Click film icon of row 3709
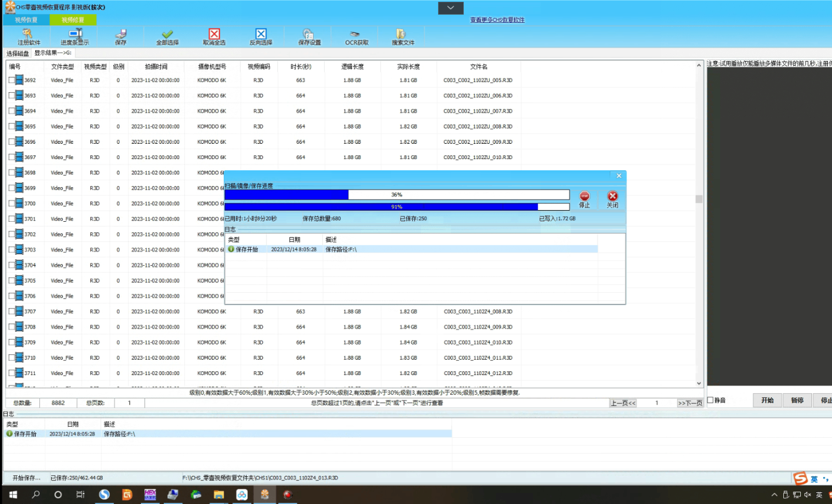 pos(19,342)
